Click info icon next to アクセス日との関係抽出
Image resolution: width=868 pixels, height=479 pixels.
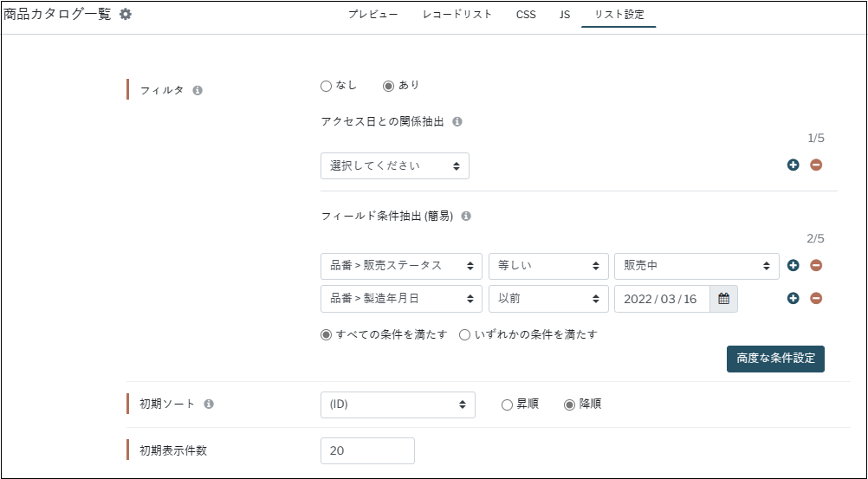(x=457, y=122)
